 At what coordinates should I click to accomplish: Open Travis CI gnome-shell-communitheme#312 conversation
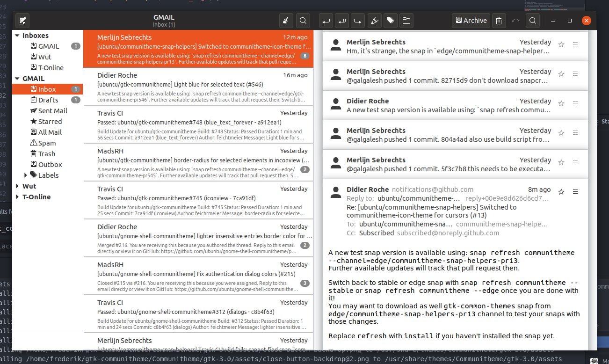click(x=198, y=314)
